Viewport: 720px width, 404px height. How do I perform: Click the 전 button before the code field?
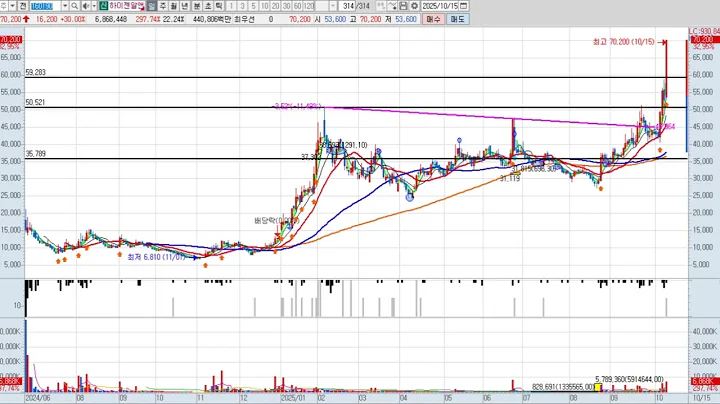(23, 6)
